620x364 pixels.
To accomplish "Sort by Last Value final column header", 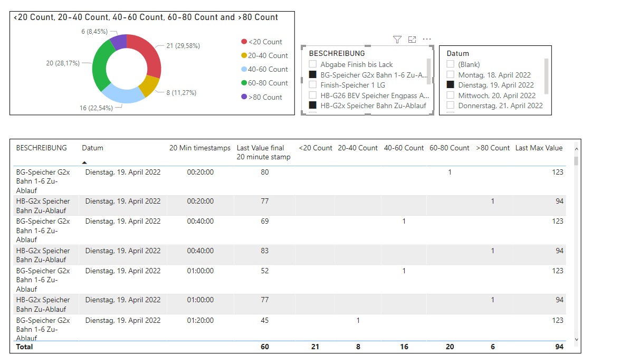I will (x=263, y=152).
